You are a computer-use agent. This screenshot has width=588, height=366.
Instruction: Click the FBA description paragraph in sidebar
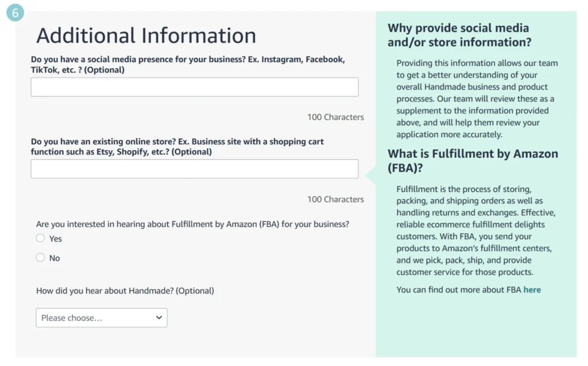(x=474, y=230)
